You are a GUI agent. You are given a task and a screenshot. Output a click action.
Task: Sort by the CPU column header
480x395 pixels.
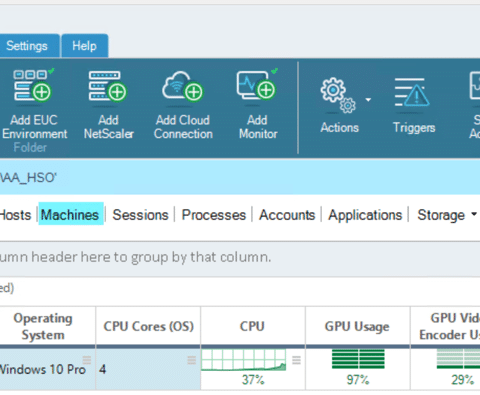(x=253, y=326)
